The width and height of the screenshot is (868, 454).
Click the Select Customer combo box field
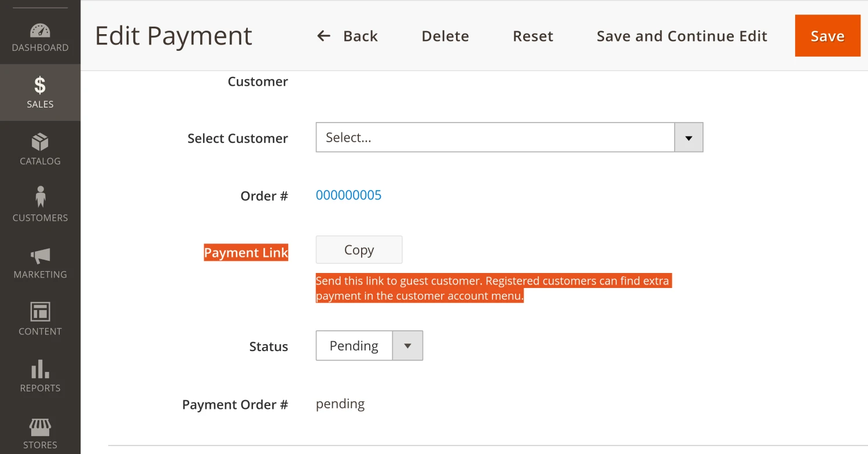495,138
